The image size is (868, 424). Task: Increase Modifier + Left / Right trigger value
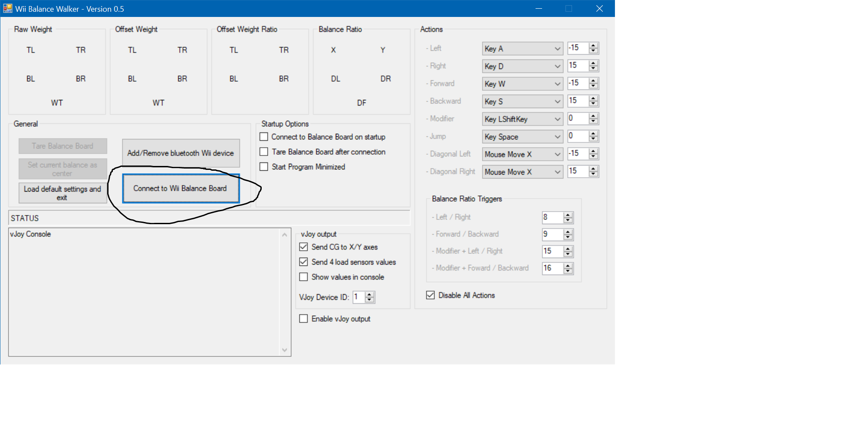568,248
